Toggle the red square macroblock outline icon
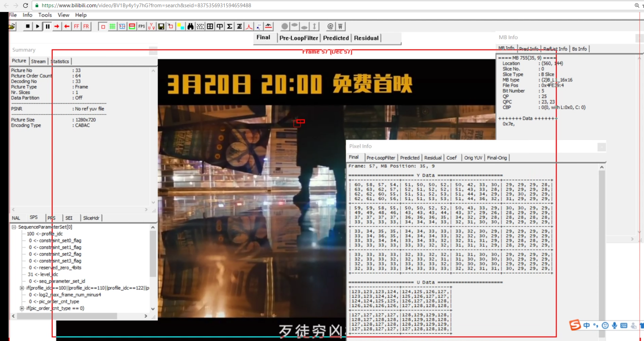Image resolution: width=644 pixels, height=341 pixels. coord(103,27)
